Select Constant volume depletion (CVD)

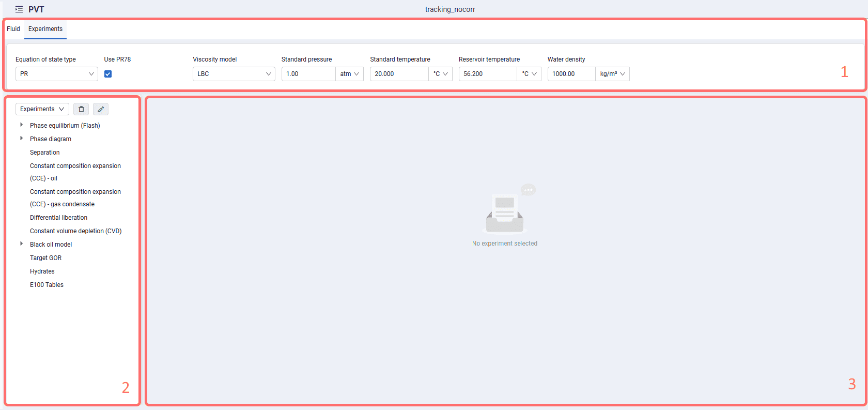[76, 231]
